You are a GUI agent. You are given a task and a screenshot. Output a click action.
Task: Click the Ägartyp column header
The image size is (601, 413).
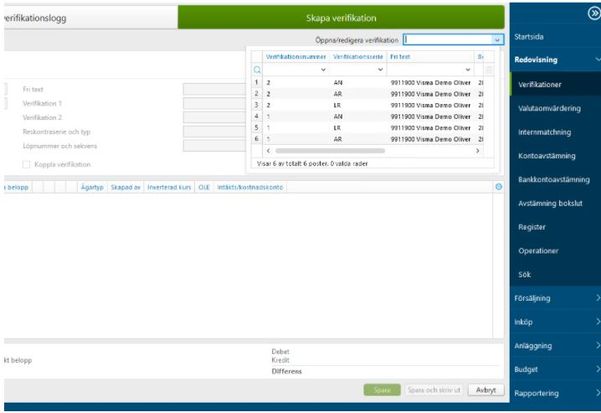click(92, 187)
